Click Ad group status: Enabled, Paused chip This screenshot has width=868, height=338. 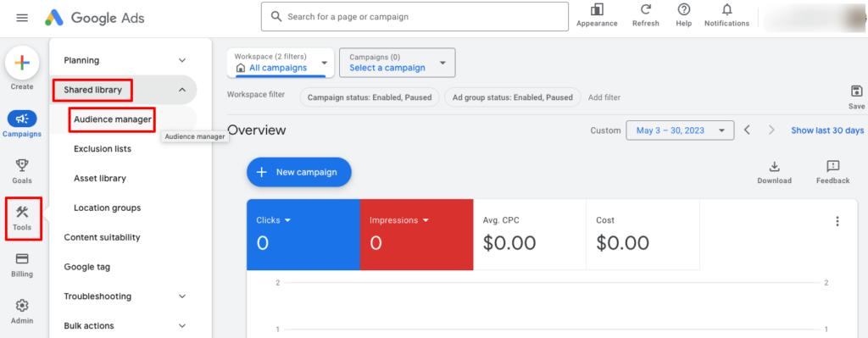pyautogui.click(x=513, y=97)
